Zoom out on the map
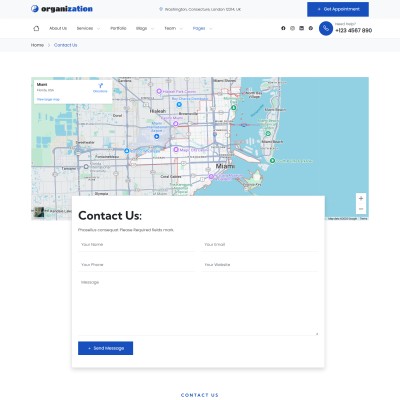This screenshot has height=400, width=400. click(361, 209)
